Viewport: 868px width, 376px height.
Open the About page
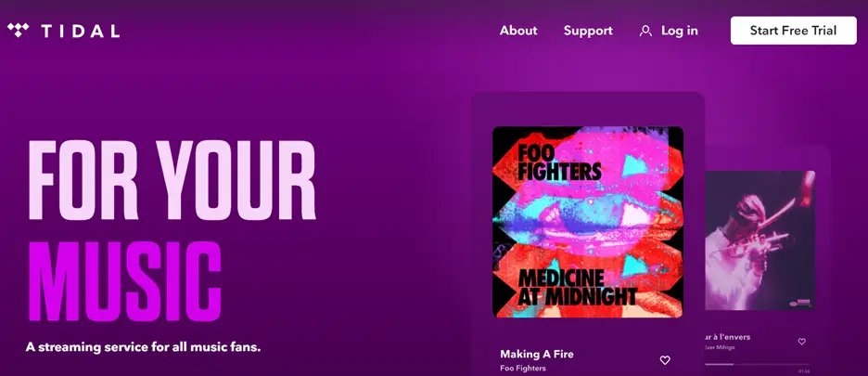518,31
